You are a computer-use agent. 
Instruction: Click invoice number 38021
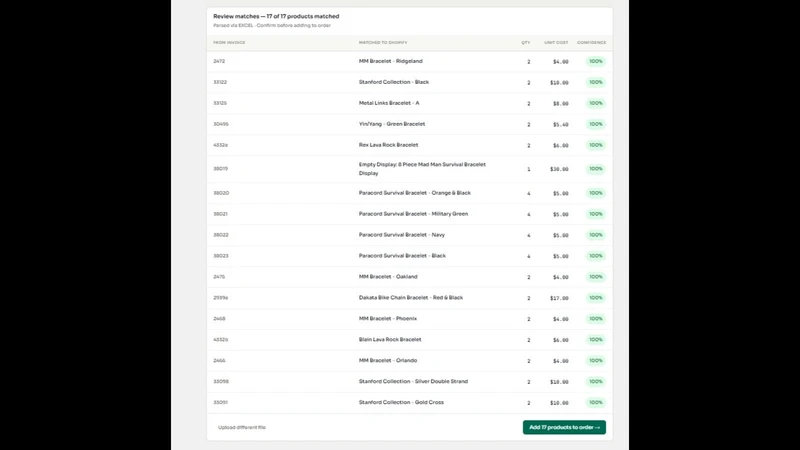click(x=220, y=214)
